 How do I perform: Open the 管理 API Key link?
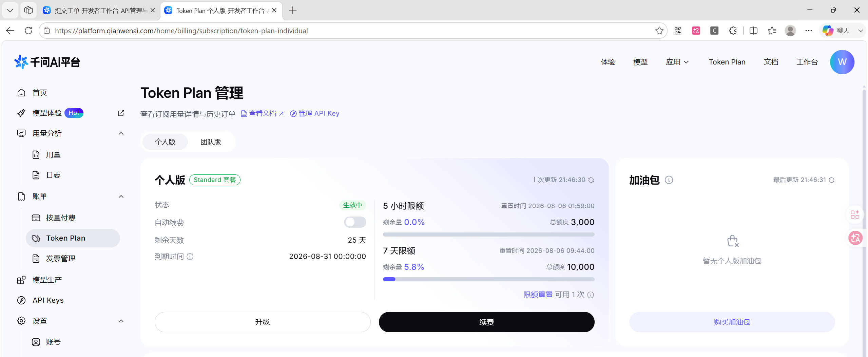314,113
